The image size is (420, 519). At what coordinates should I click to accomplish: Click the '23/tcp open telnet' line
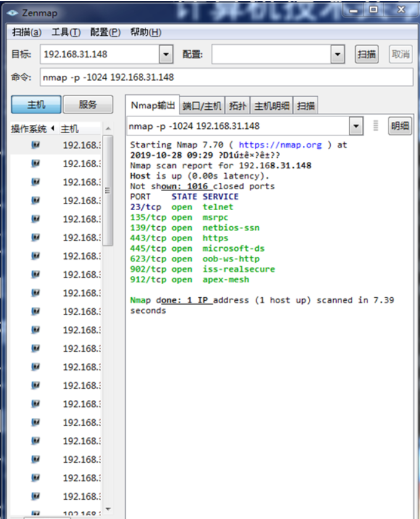[181, 207]
